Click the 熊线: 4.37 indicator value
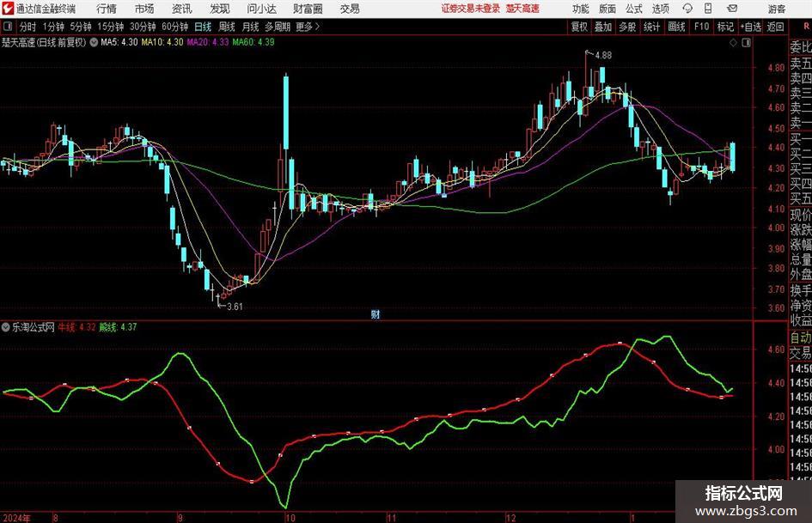Viewport: 812px width, 523px height. tap(118, 327)
